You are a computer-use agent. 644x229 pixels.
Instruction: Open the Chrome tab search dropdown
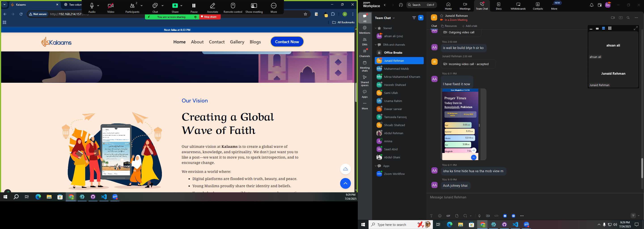[4, 4]
